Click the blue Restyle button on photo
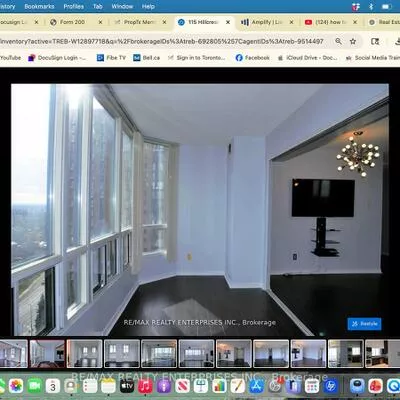This screenshot has width=400, height=400. pos(364,324)
